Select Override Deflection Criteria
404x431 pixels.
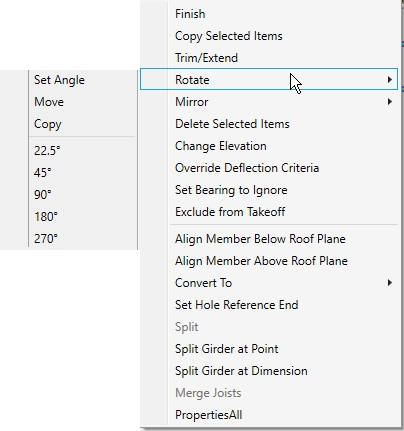[247, 168]
